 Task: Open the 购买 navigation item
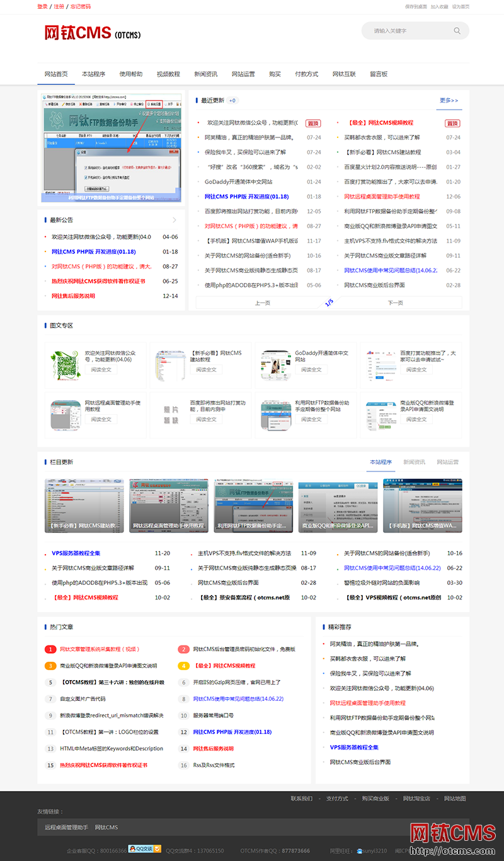click(275, 74)
